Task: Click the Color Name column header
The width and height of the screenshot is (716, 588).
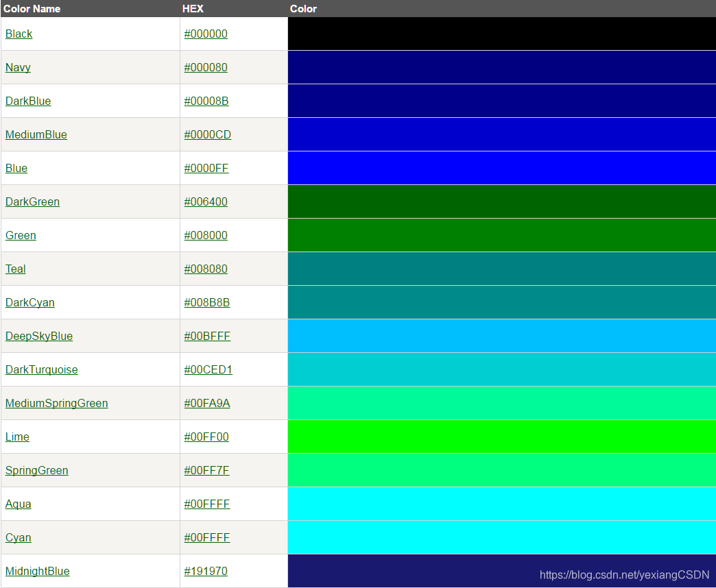Action: [x=32, y=9]
